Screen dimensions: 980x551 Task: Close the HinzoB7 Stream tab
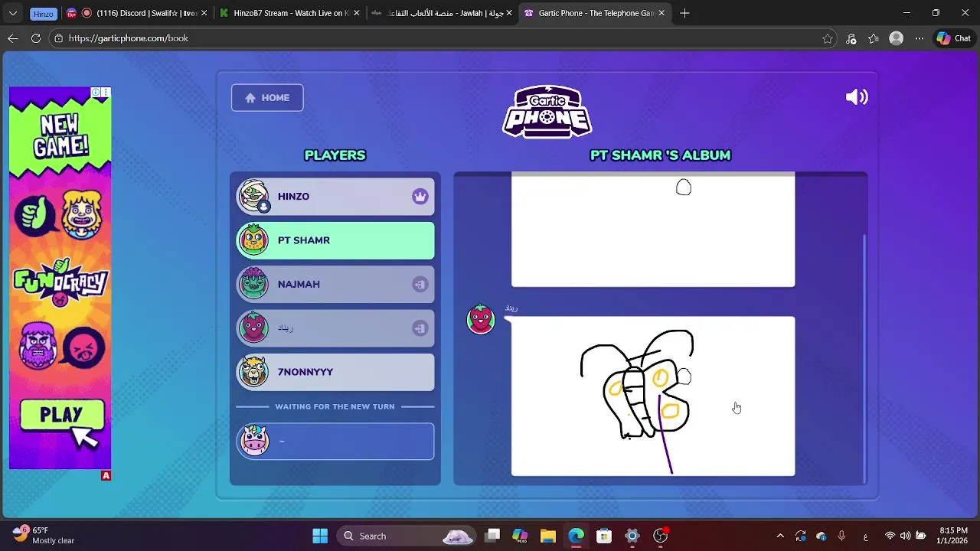tap(356, 13)
